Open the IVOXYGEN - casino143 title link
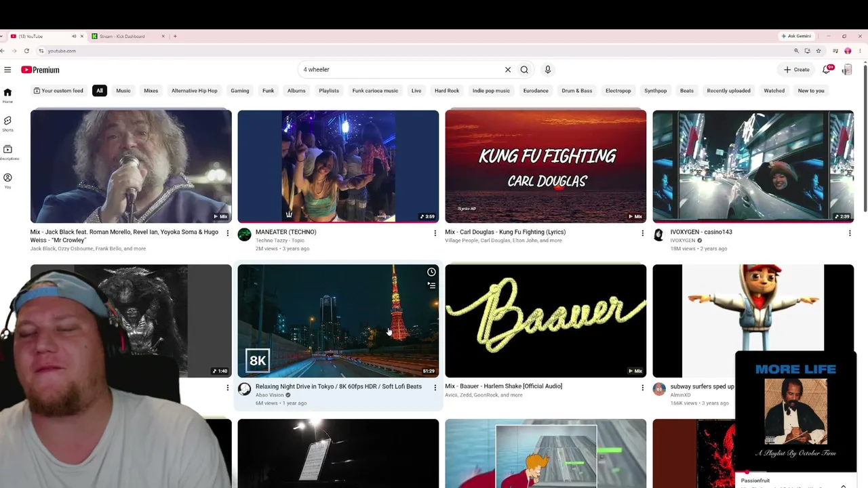This screenshot has width=868, height=488. [x=701, y=232]
